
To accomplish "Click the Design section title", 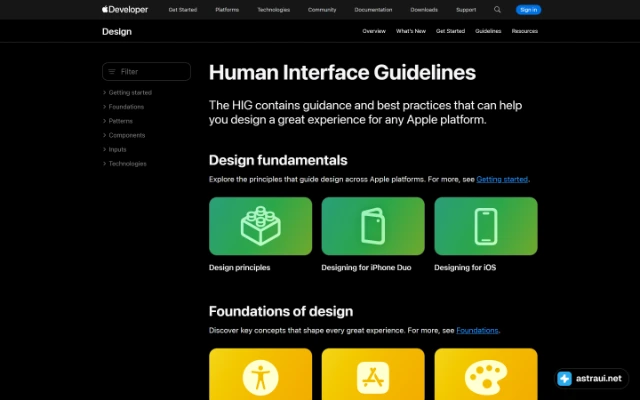I will [x=117, y=31].
